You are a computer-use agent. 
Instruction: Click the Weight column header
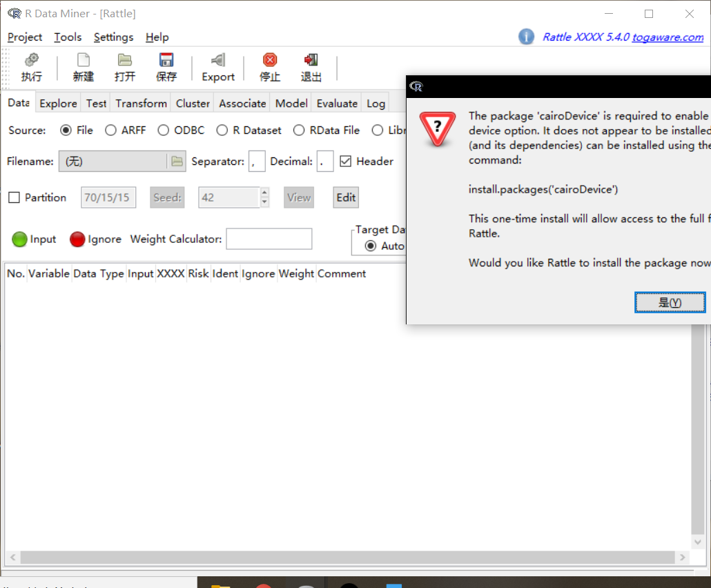[296, 274]
